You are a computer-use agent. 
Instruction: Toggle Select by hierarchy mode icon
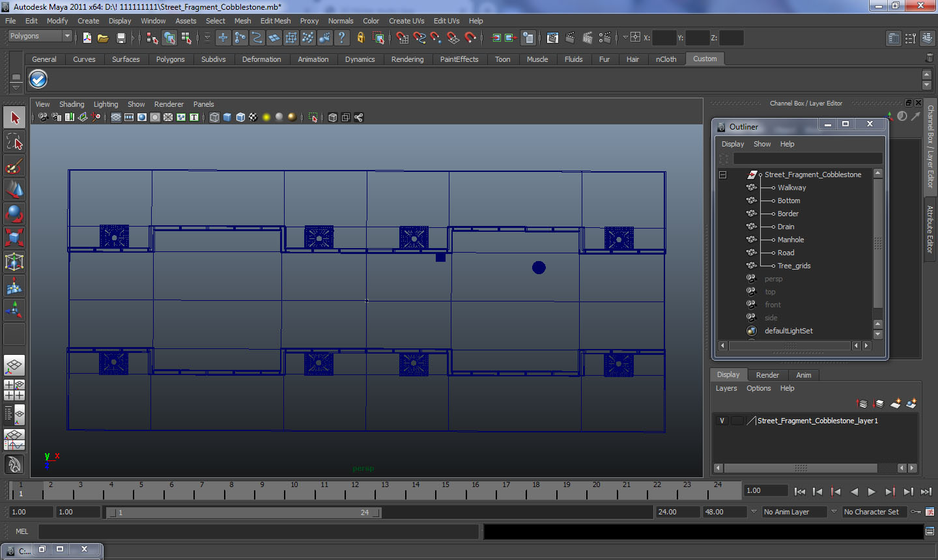pos(152,38)
